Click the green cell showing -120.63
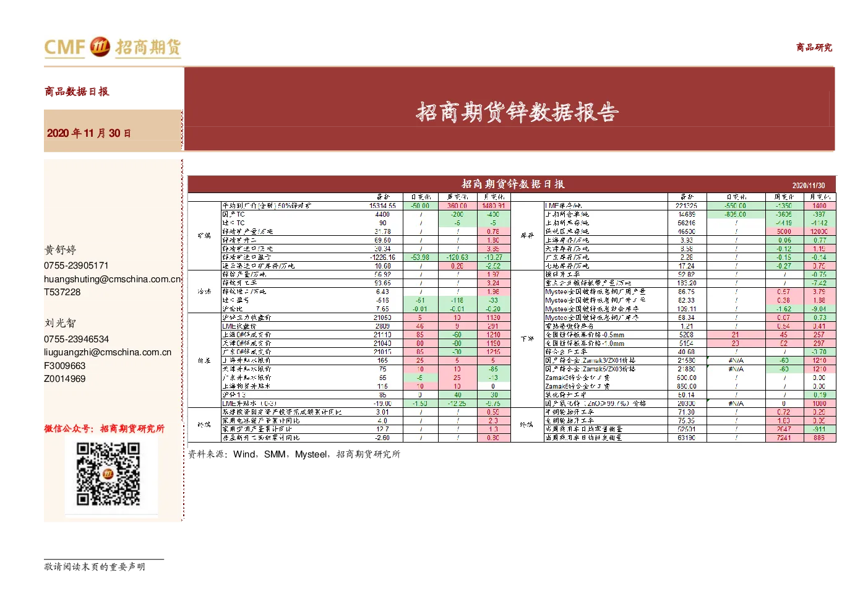 pos(458,257)
